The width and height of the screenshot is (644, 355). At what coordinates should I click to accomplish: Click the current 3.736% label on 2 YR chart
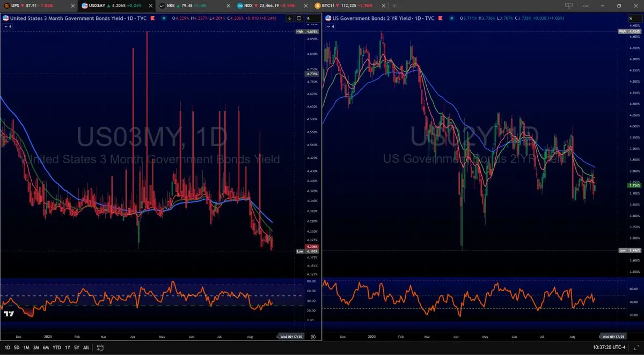click(635, 185)
